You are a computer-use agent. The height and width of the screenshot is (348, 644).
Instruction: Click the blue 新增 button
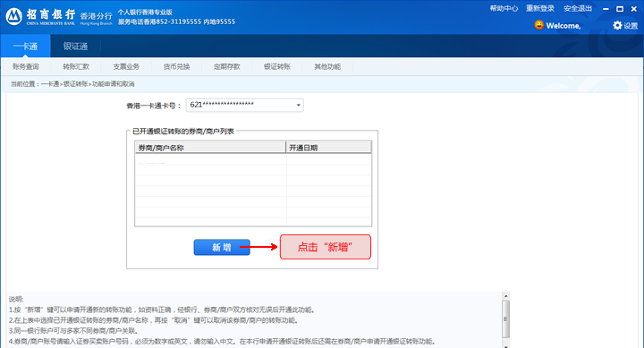pyautogui.click(x=222, y=247)
